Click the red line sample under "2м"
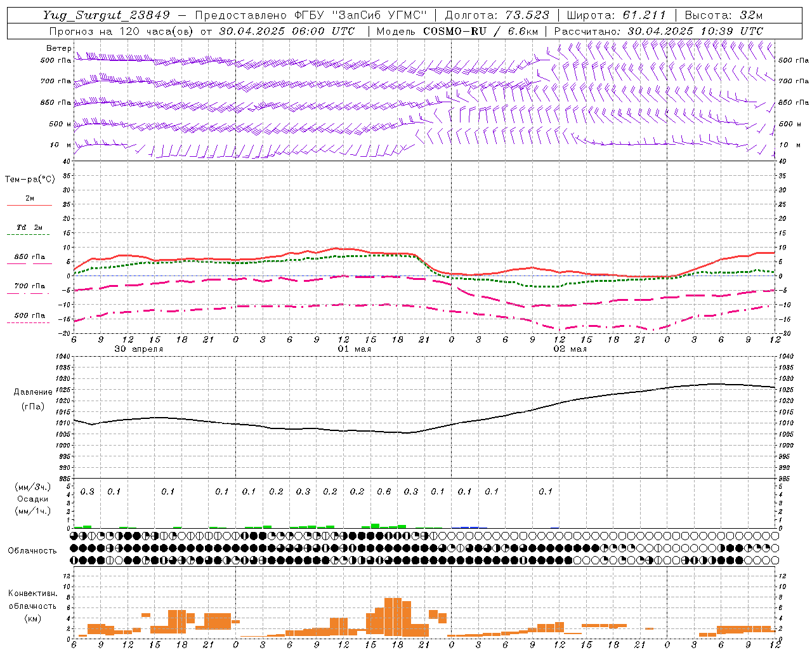The image size is (812, 650). (x=29, y=205)
